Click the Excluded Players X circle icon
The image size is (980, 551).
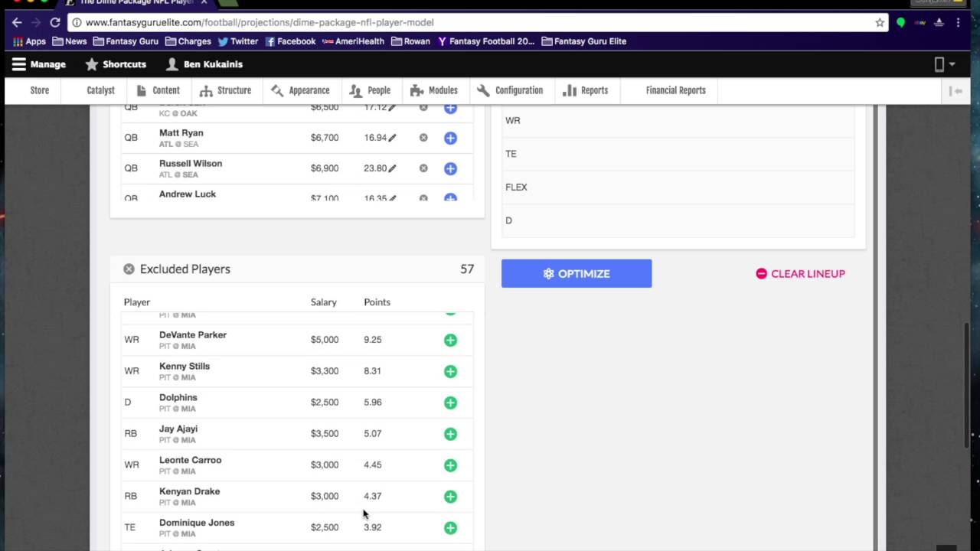click(129, 269)
